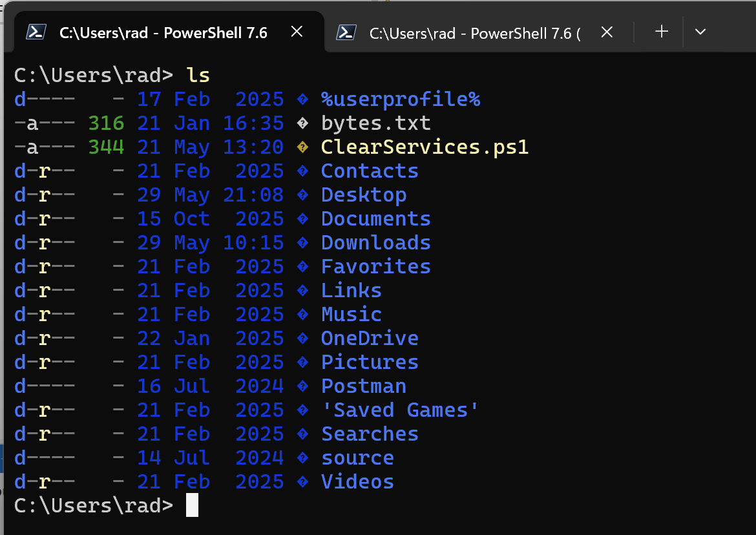Click the folder icon beside Contacts

point(303,171)
